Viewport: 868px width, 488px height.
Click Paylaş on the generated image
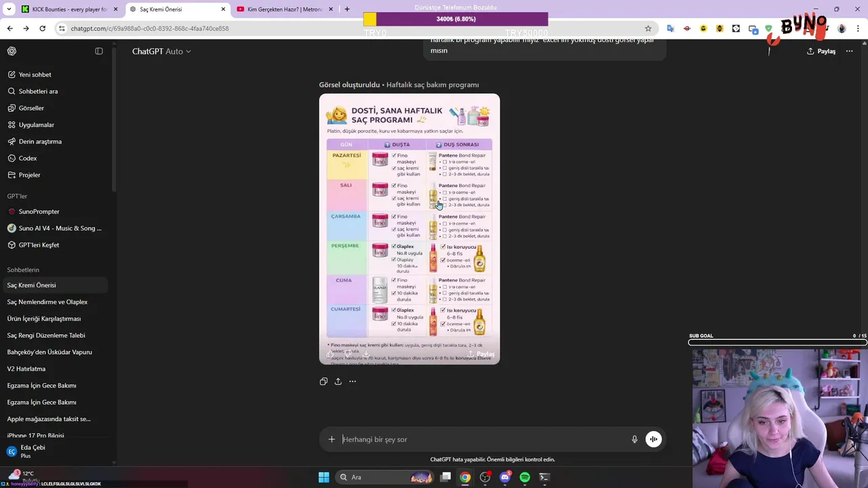[x=481, y=354]
